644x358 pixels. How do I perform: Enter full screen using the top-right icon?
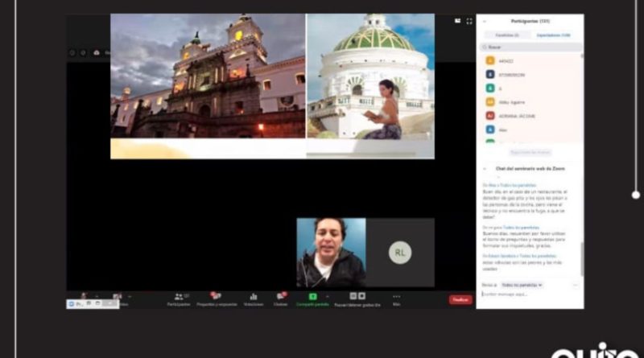point(469,22)
